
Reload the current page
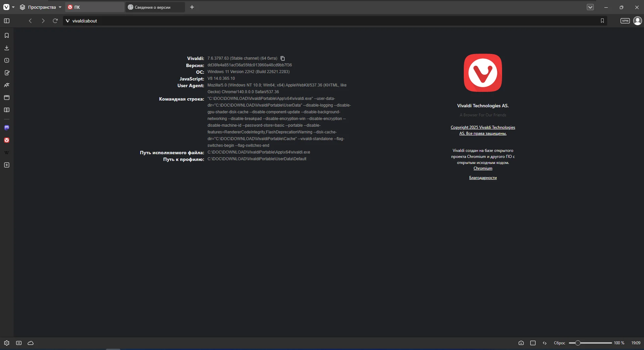pos(55,21)
